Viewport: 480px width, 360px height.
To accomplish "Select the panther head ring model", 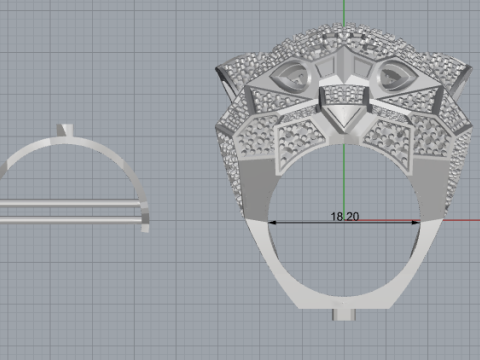I will 344,172.
